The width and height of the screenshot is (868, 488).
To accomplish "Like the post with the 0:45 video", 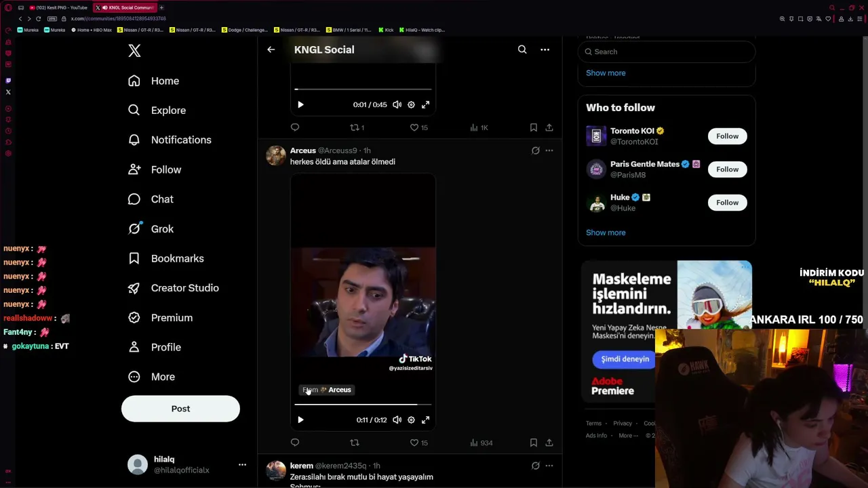I will coord(419,127).
